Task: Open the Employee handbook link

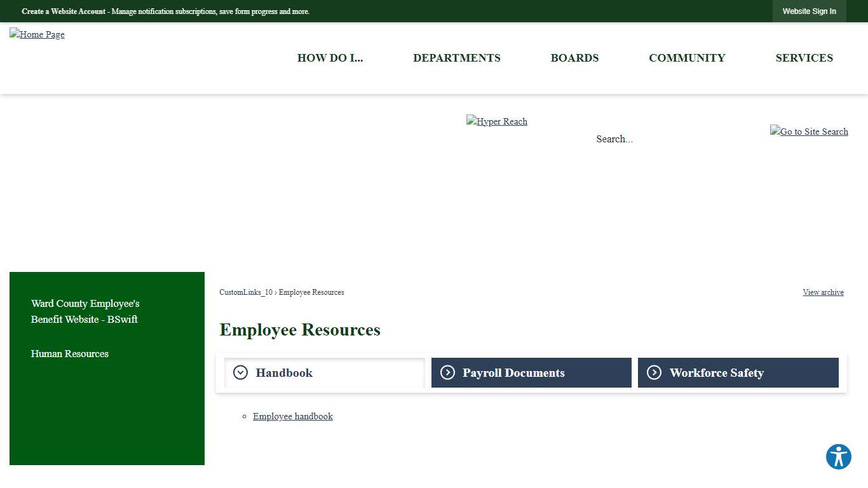Action: [x=292, y=416]
